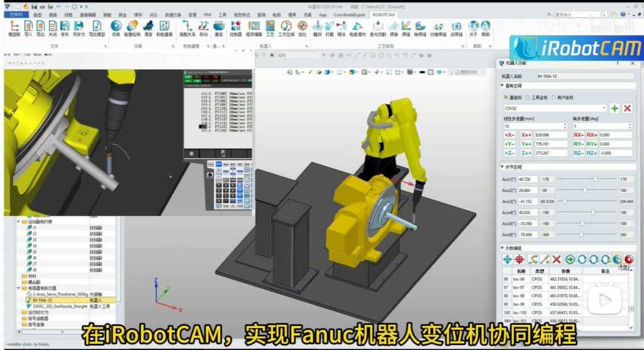Select the 基坐标 base coordinate radio button
Screen dimensions: 644x350
pyautogui.click(x=506, y=98)
